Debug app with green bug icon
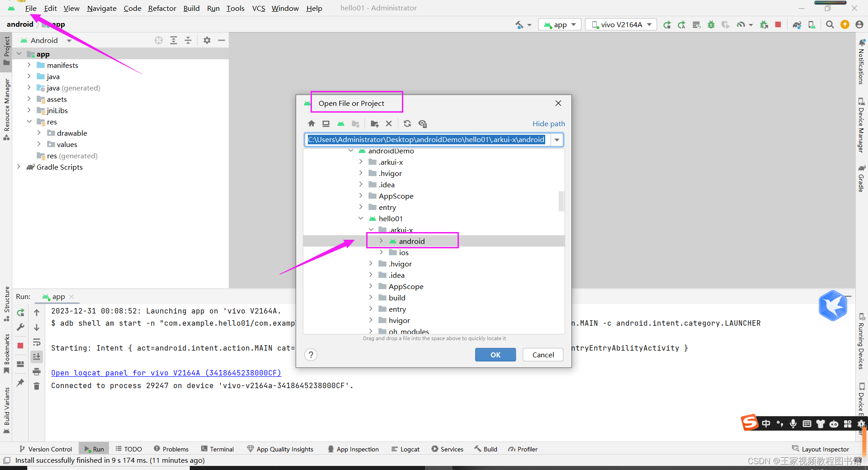The width and height of the screenshot is (868, 470). 711,24
